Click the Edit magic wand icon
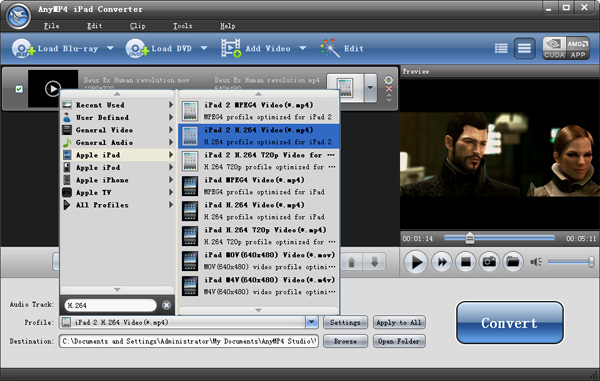 329,48
